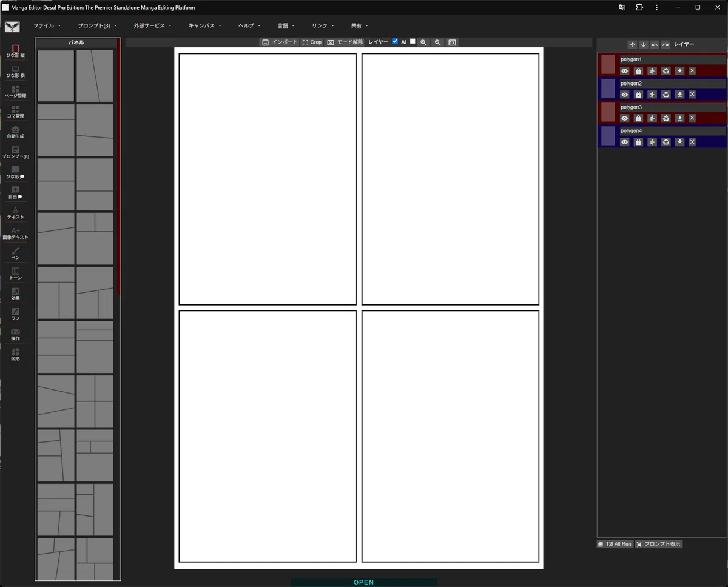Click the polygon1 layer thumbnail

(608, 65)
